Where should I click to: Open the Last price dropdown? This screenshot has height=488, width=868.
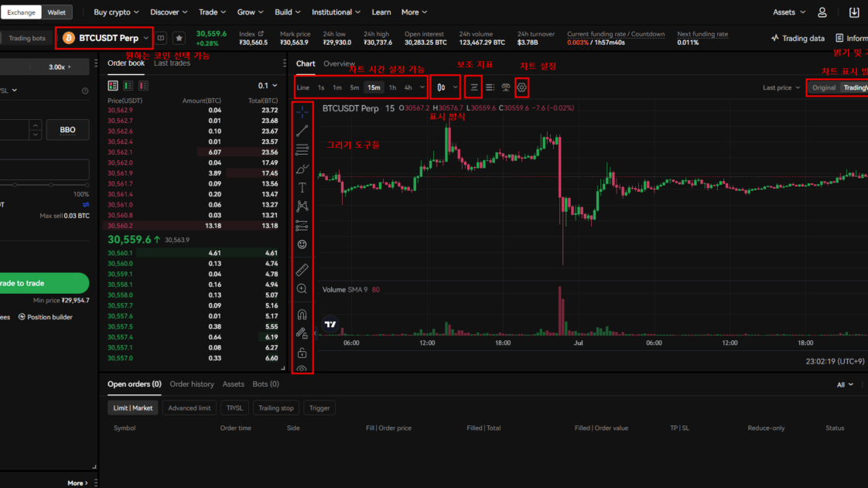click(x=781, y=87)
